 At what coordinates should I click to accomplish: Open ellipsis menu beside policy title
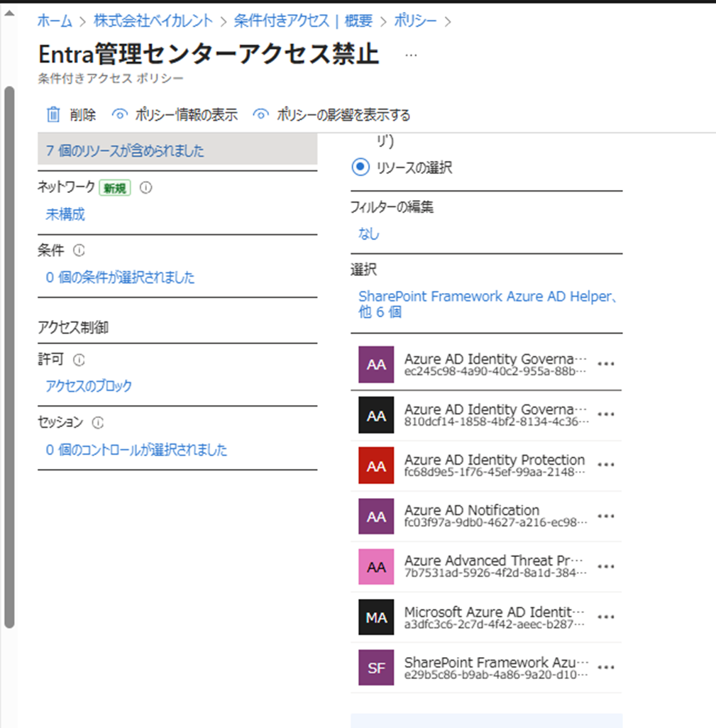(411, 55)
